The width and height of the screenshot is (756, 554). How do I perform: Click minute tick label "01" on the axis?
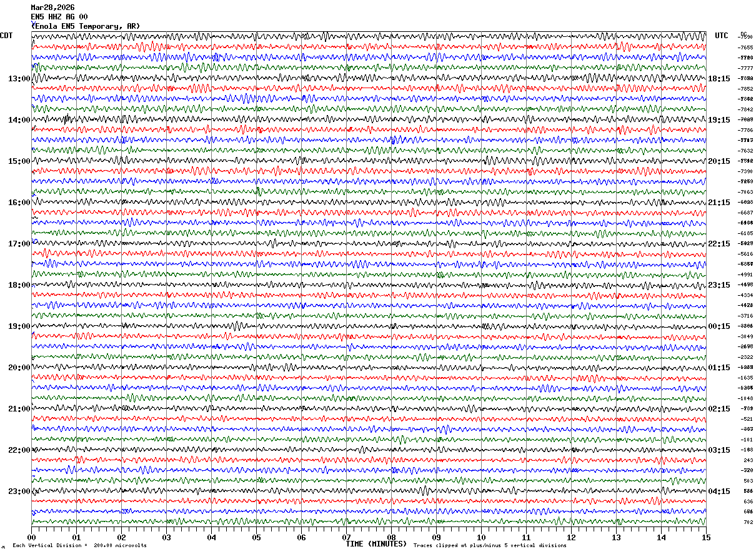click(x=76, y=537)
